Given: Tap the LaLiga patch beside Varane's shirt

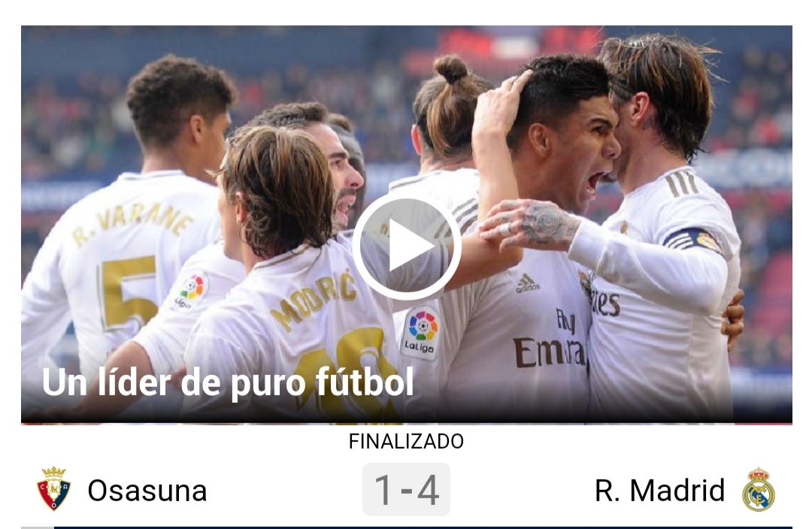Looking at the screenshot, I should [190, 291].
